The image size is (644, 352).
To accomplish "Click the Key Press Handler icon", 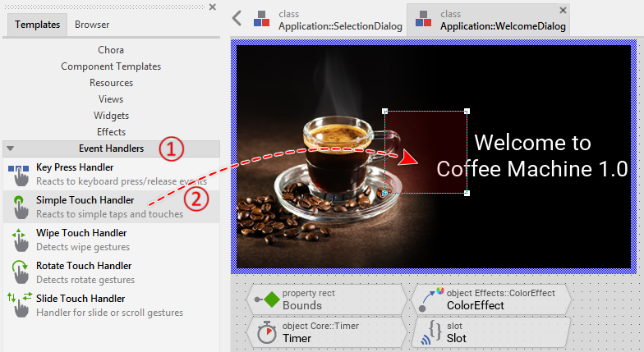I will [18, 173].
